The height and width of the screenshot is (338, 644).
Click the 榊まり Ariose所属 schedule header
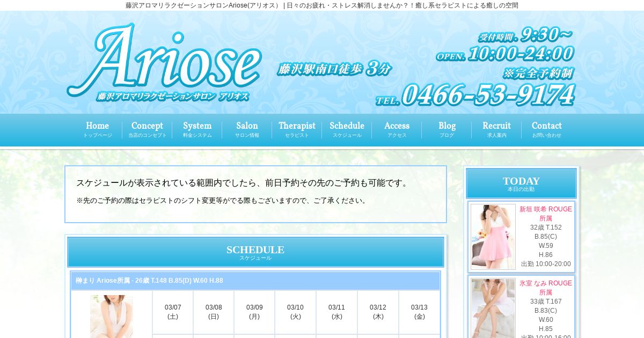click(255, 281)
